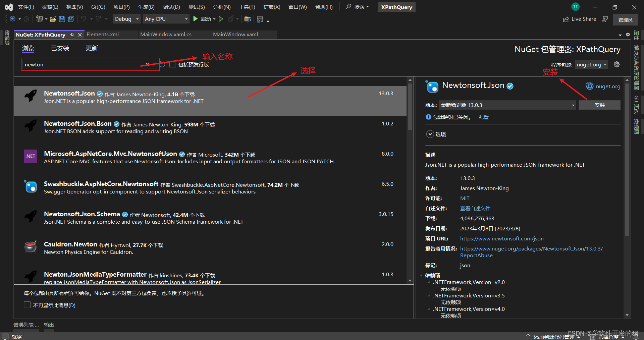Clear the search box with the X icon
The height and width of the screenshot is (340, 644).
(x=147, y=64)
